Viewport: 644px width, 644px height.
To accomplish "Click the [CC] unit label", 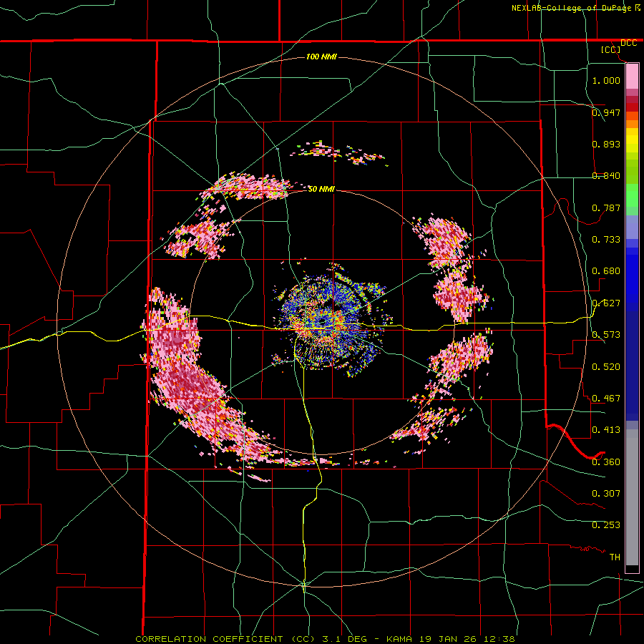I will click(x=611, y=49).
